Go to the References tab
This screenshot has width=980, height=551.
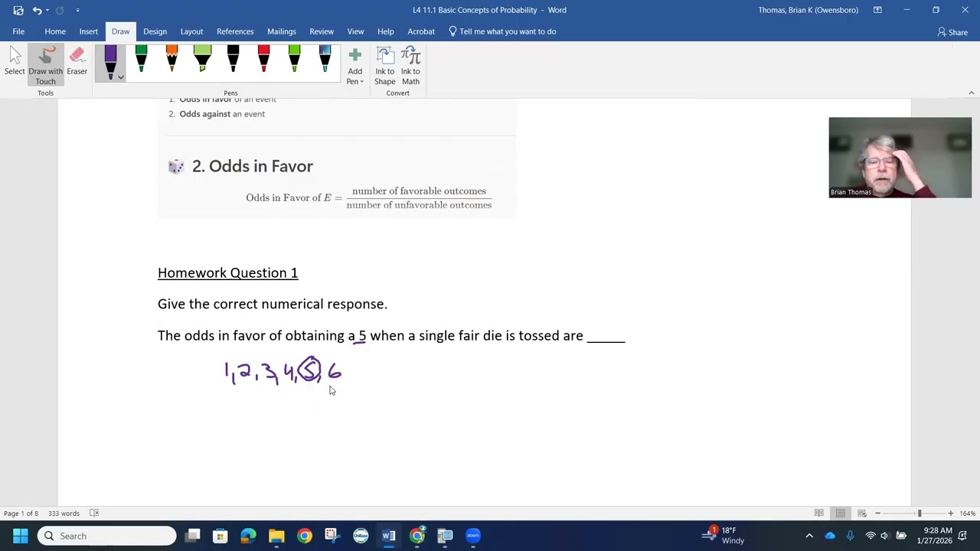235,31
